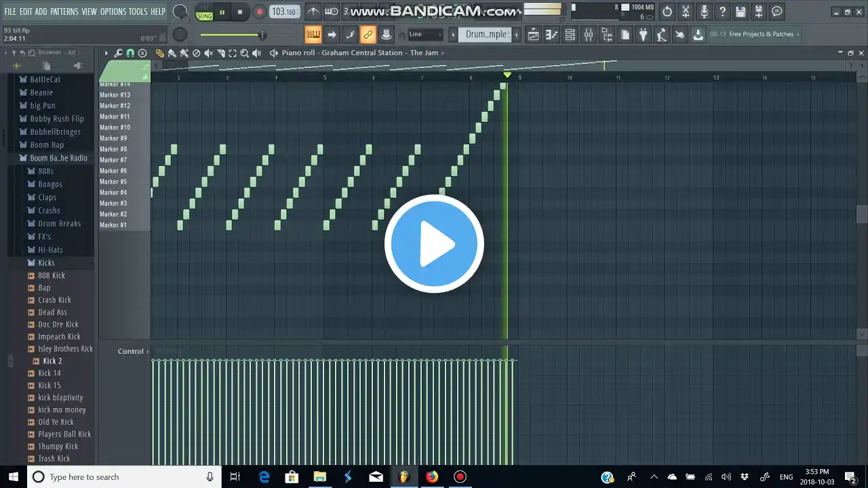
Task: Open the chat speech bubble icon
Action: 777,12
